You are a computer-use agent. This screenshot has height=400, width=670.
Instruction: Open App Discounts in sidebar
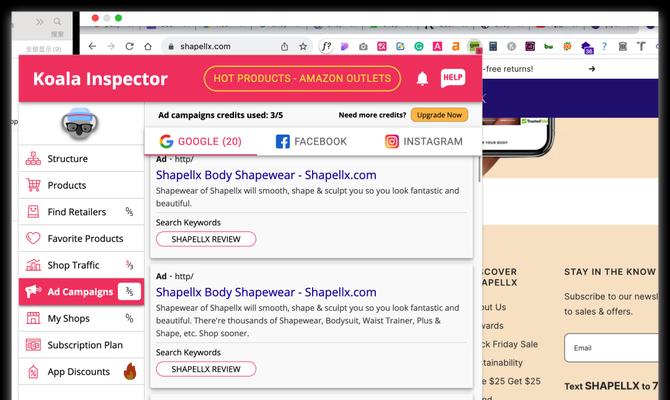[81, 371]
